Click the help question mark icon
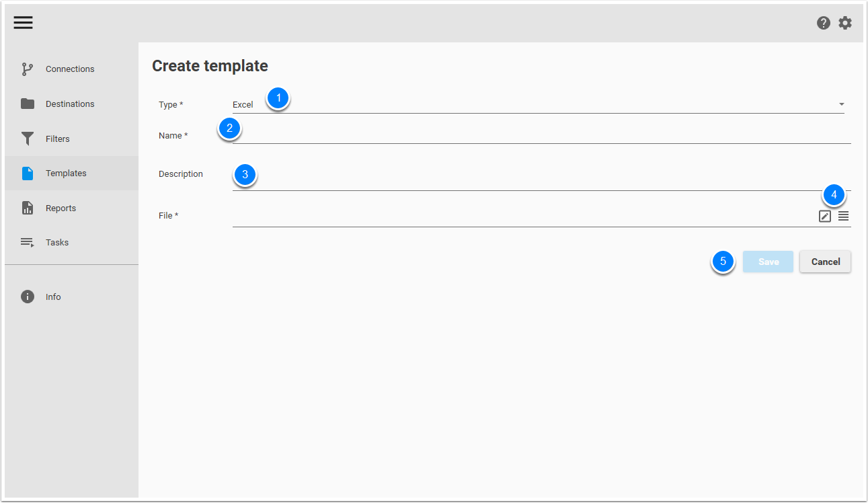Image resolution: width=868 pixels, height=503 pixels. 824,22
